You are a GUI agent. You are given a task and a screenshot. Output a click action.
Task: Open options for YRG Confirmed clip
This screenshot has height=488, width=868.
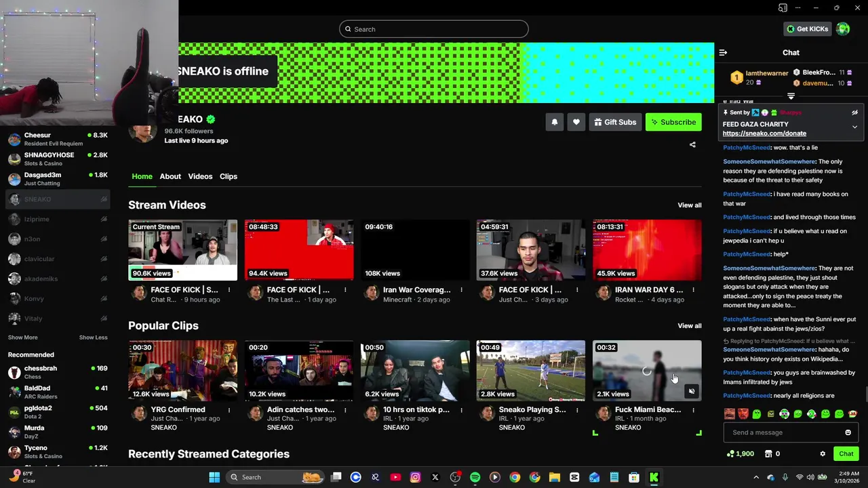pos(229,410)
